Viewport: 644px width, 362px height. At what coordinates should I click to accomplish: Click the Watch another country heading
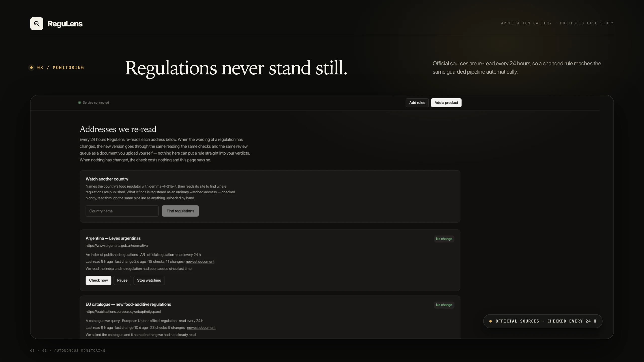[x=107, y=179]
